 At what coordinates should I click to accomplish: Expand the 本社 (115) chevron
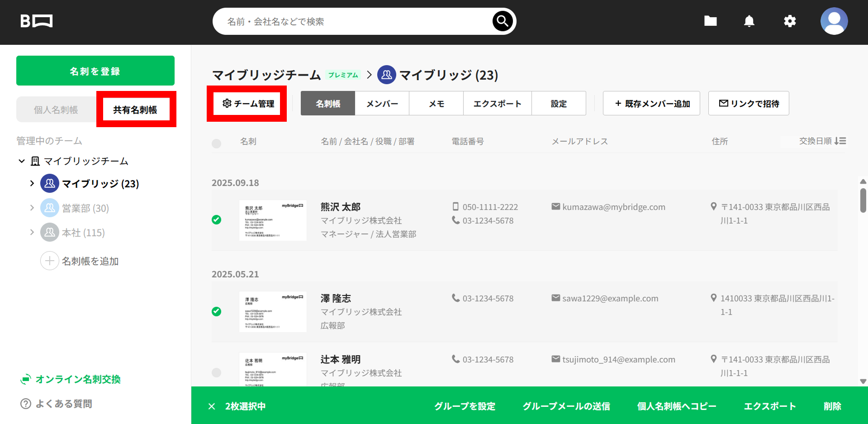(x=32, y=232)
